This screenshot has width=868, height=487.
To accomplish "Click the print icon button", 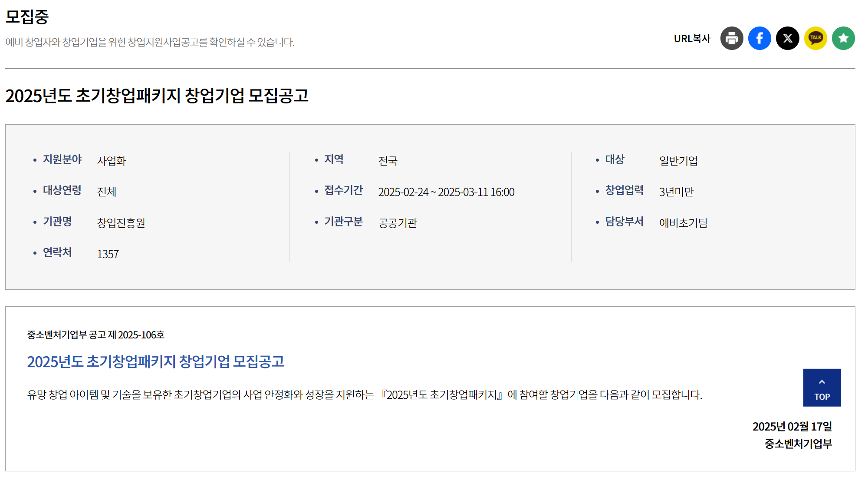I will click(732, 38).
